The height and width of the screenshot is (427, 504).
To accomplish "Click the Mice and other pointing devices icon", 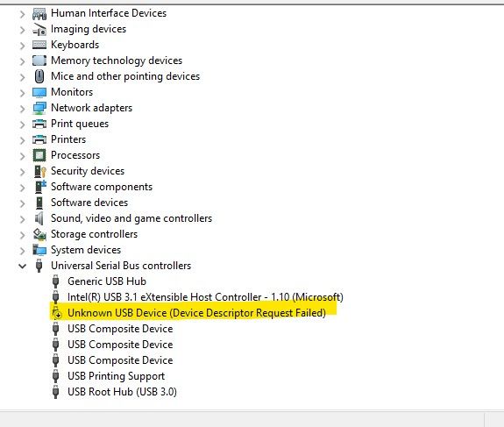I will pos(39,76).
